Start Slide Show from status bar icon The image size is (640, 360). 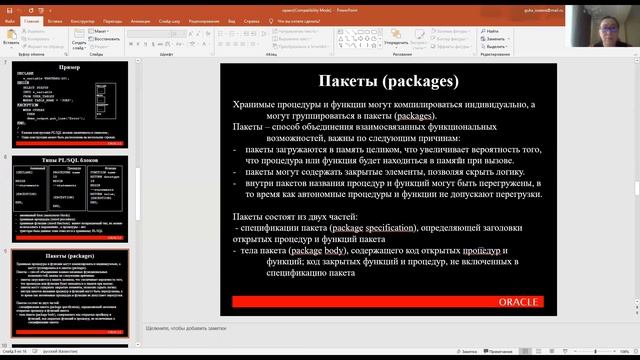pos(565,351)
